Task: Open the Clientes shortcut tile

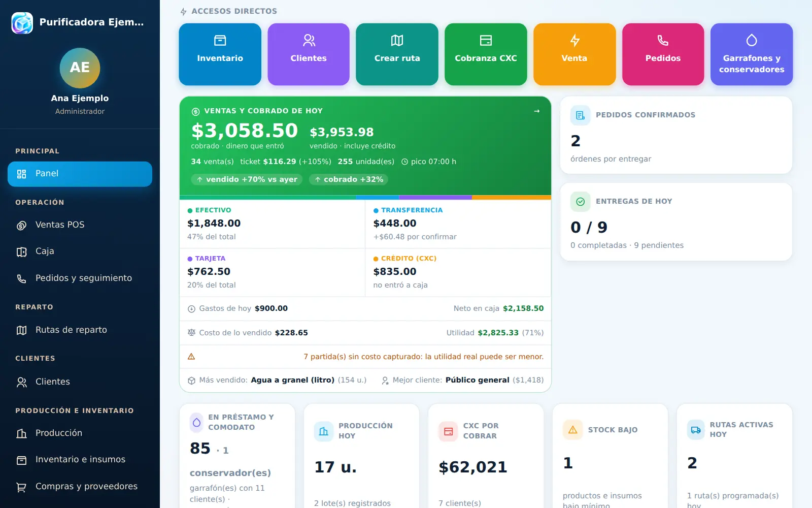Action: [309, 54]
